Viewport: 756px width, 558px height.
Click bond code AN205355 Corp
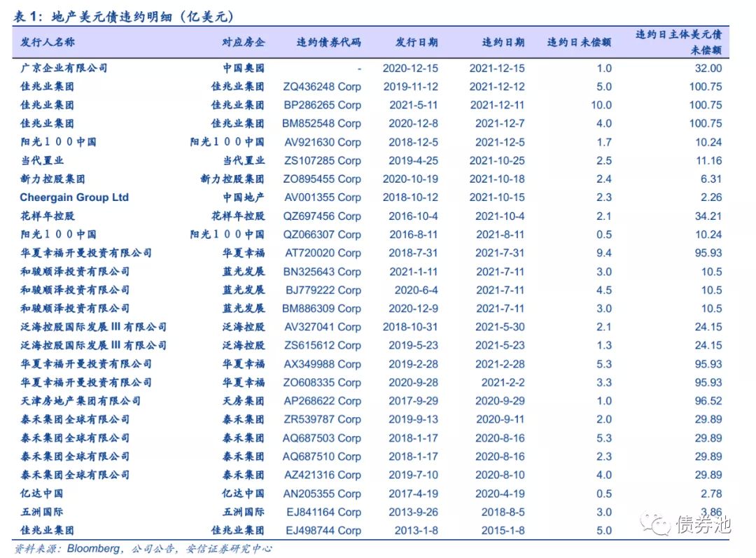(322, 494)
